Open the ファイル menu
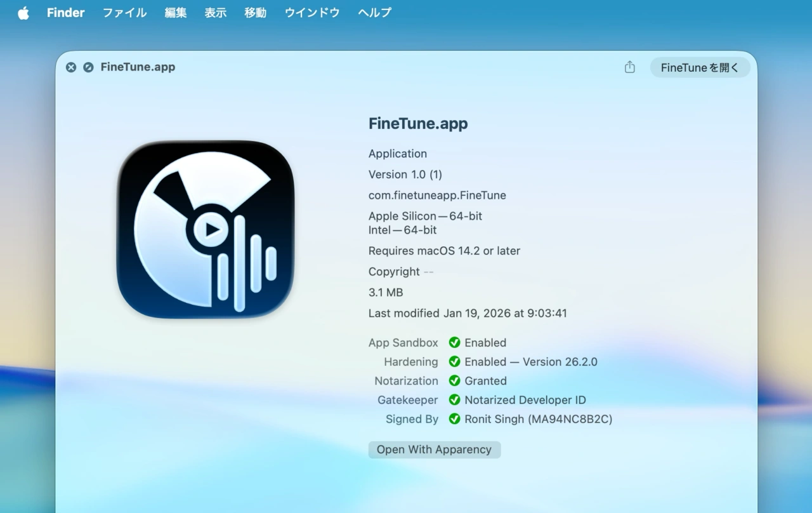 coord(124,13)
